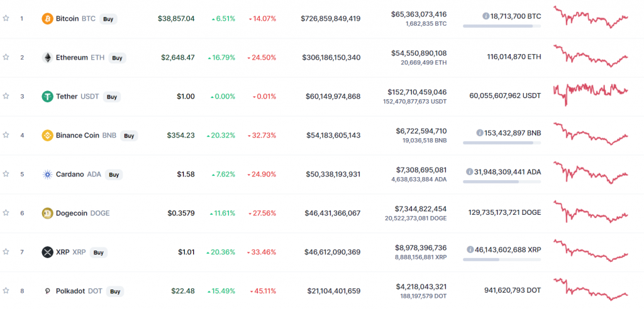Open the Bitcoin 7-day price sparkline chart

coord(591,16)
